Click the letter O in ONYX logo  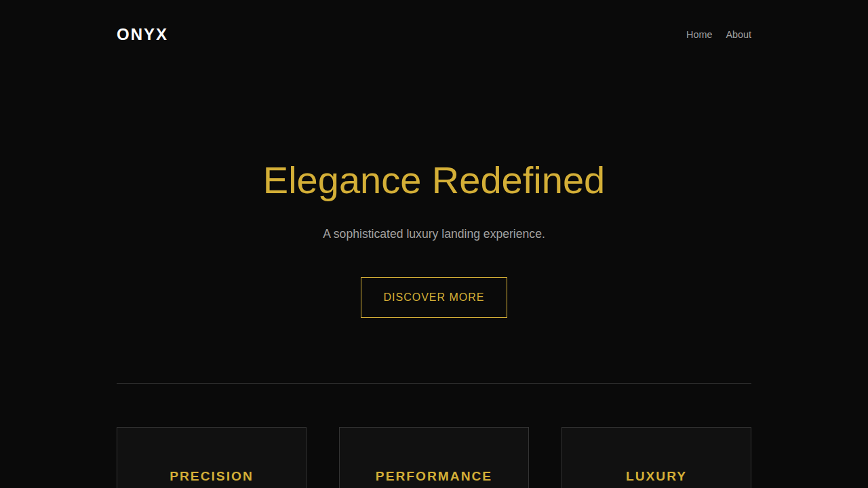(123, 35)
